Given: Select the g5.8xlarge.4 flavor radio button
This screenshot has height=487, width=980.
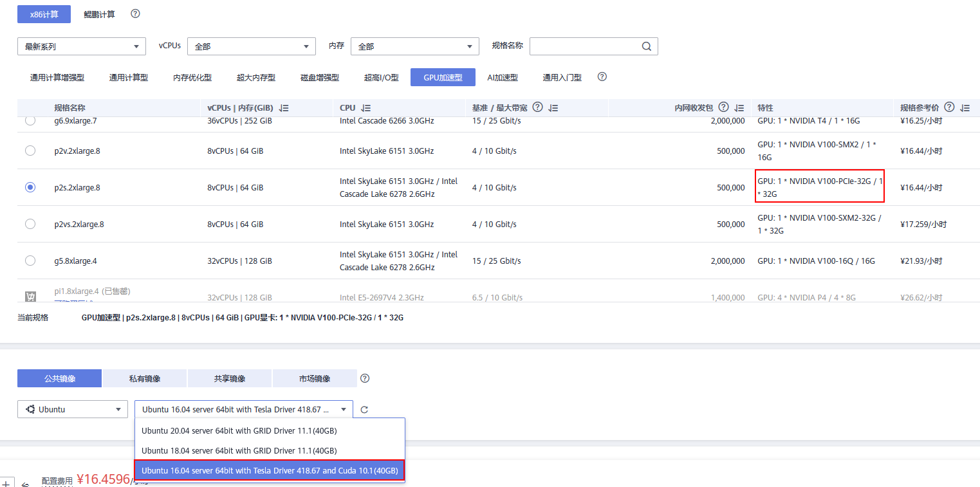Looking at the screenshot, I should click(x=30, y=261).
